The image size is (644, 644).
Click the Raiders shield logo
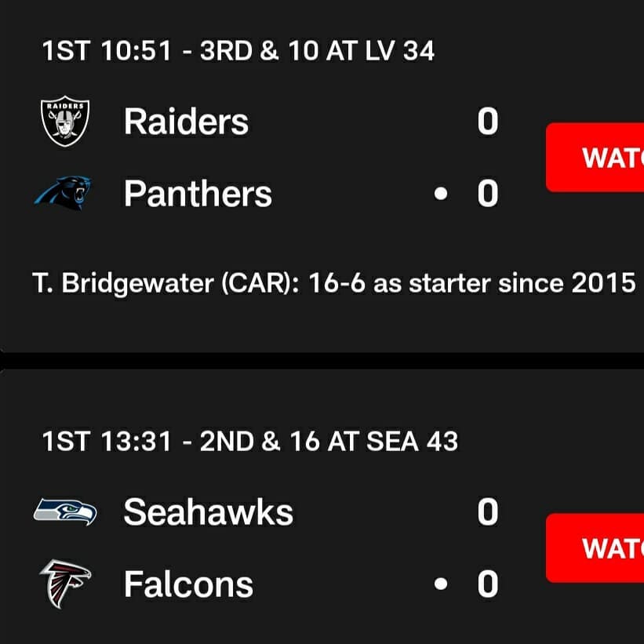(x=65, y=121)
